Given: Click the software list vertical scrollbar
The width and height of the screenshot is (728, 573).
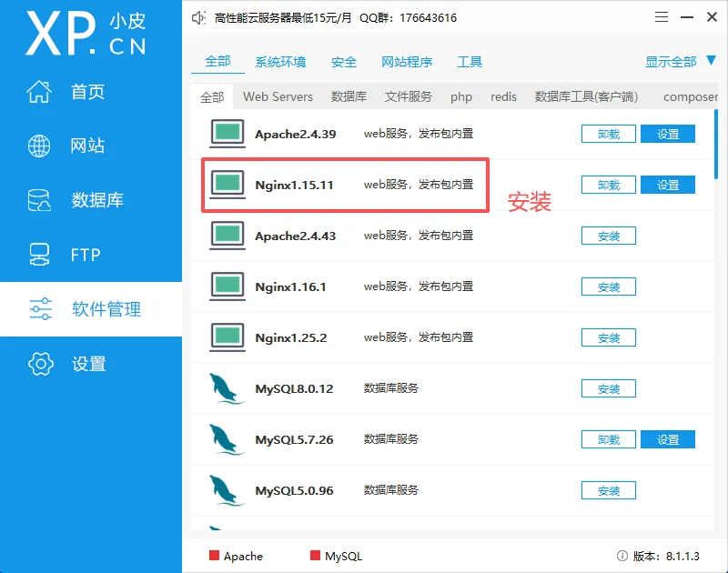Looking at the screenshot, I should pyautogui.click(x=716, y=145).
